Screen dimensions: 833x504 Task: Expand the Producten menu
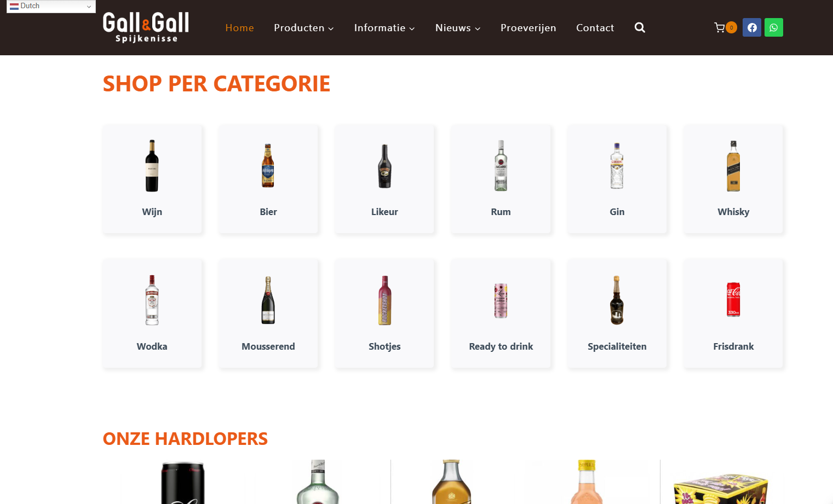[x=304, y=28]
